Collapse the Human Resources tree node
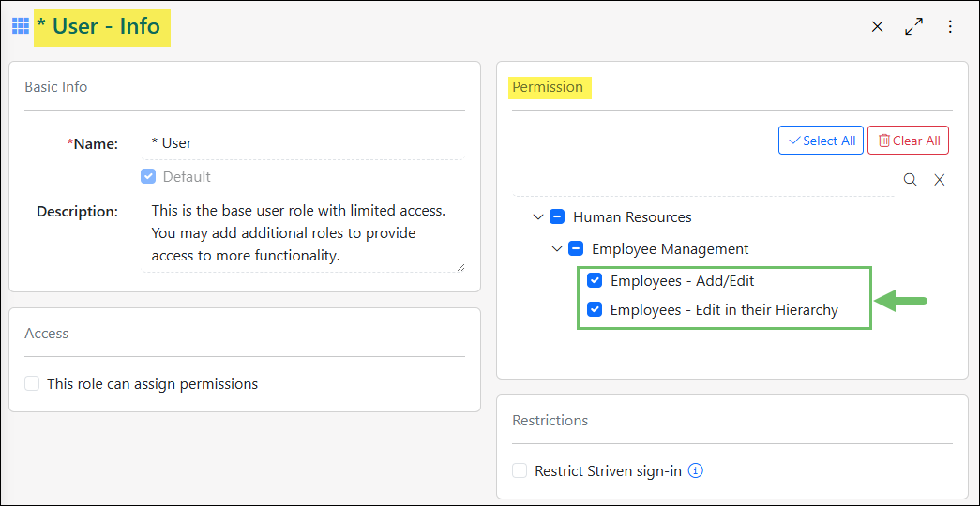980x506 pixels. (538, 217)
